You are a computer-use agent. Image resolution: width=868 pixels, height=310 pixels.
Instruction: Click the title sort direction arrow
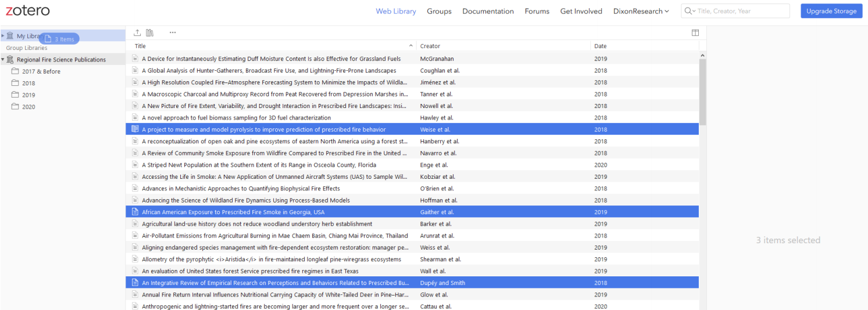pos(411,46)
